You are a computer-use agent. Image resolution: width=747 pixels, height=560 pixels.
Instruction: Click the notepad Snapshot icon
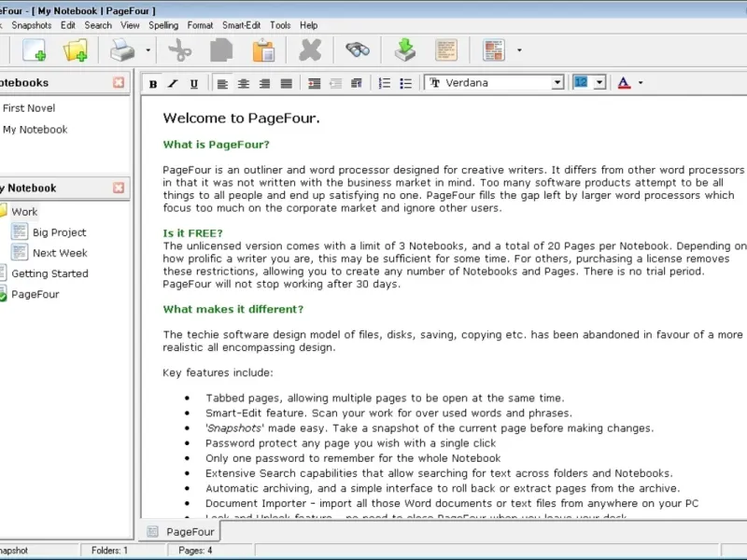point(446,50)
